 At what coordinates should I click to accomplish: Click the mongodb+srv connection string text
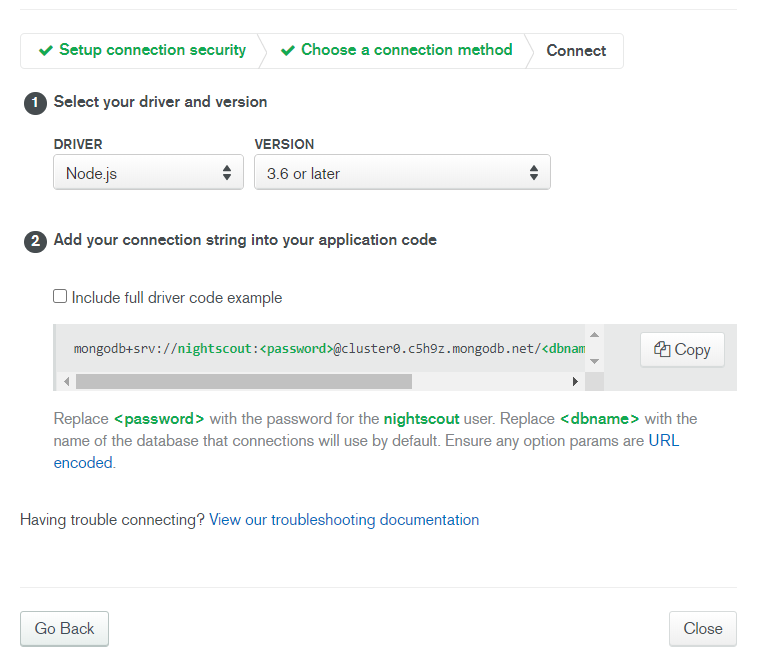point(329,348)
